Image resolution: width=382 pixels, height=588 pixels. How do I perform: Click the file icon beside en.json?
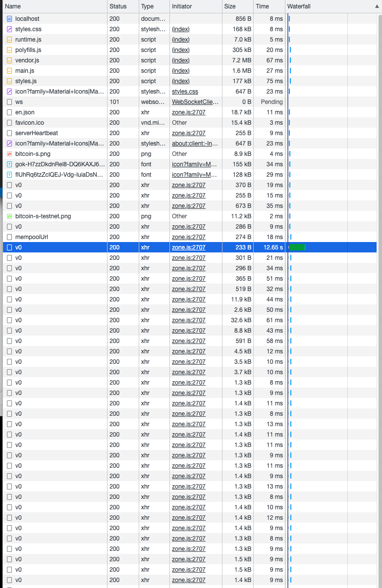pos(10,112)
